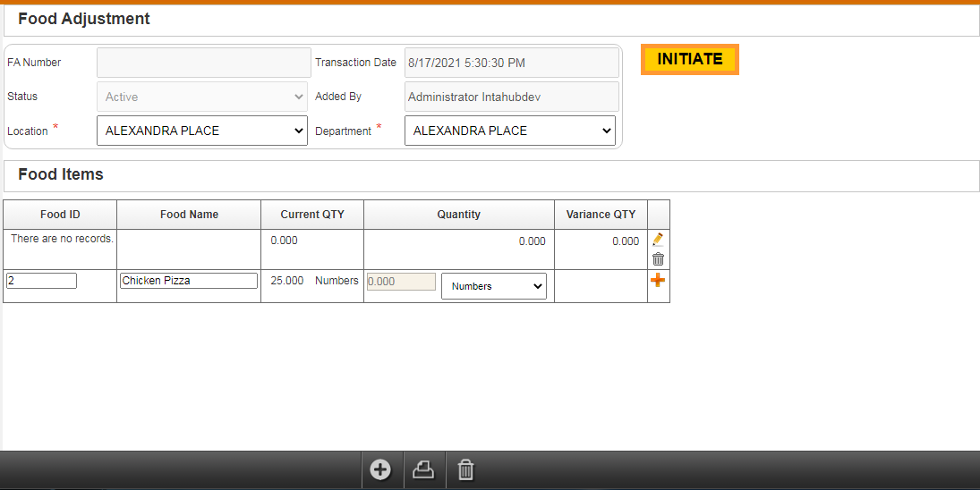This screenshot has width=980, height=490.
Task: Click the Variance QTY column header
Action: [x=601, y=215]
